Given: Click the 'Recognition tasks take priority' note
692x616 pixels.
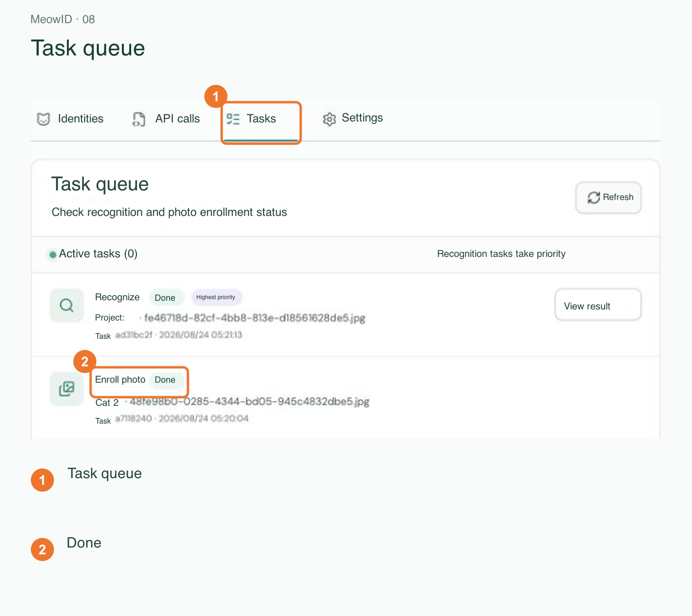Looking at the screenshot, I should click(501, 254).
